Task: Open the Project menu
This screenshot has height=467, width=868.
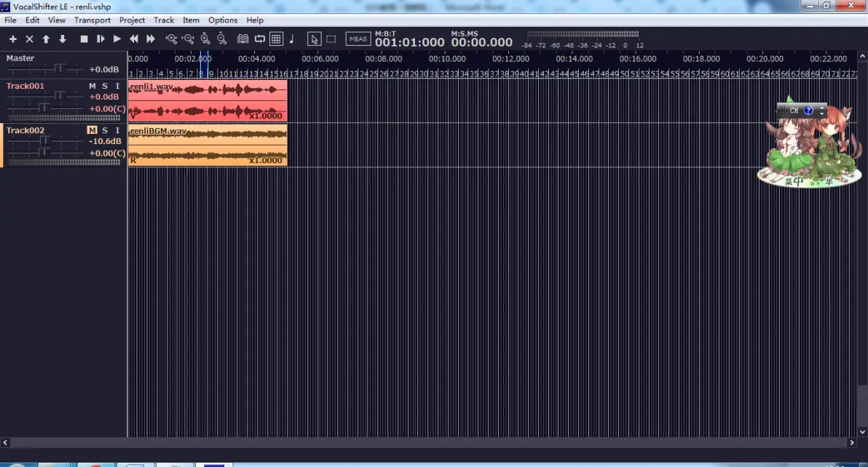Action: (x=132, y=20)
